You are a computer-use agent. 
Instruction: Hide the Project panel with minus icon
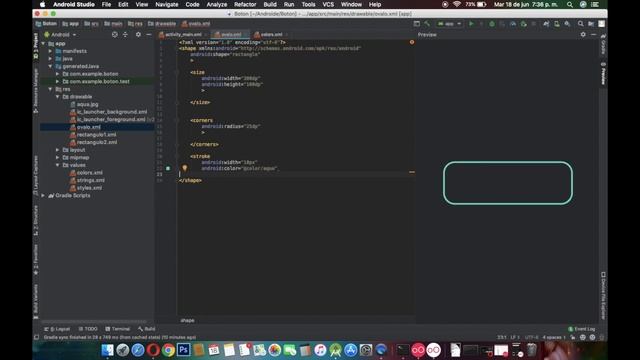pyautogui.click(x=149, y=35)
